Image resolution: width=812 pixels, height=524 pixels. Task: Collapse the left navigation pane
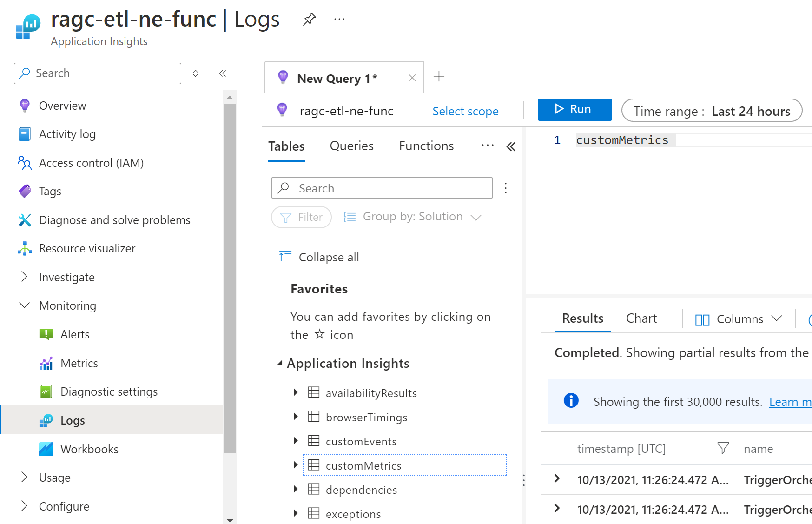222,73
